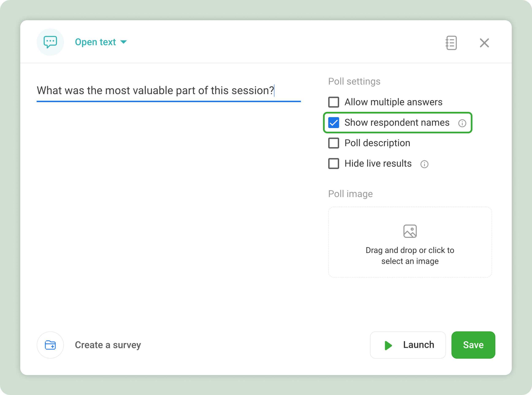This screenshot has height=395, width=532.
Task: Uncheck Show respondent names
Action: pyautogui.click(x=334, y=123)
